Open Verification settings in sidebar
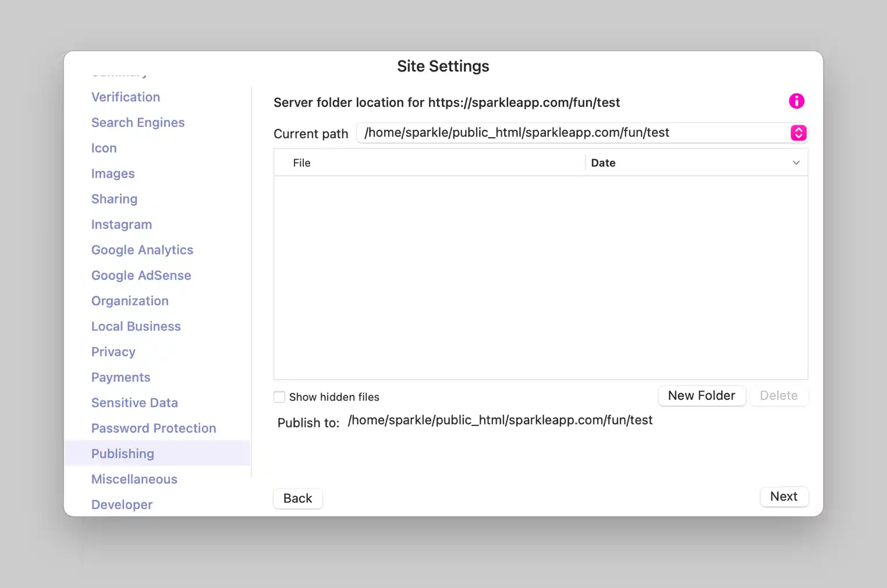Screen dimensions: 887x588 point(126,97)
